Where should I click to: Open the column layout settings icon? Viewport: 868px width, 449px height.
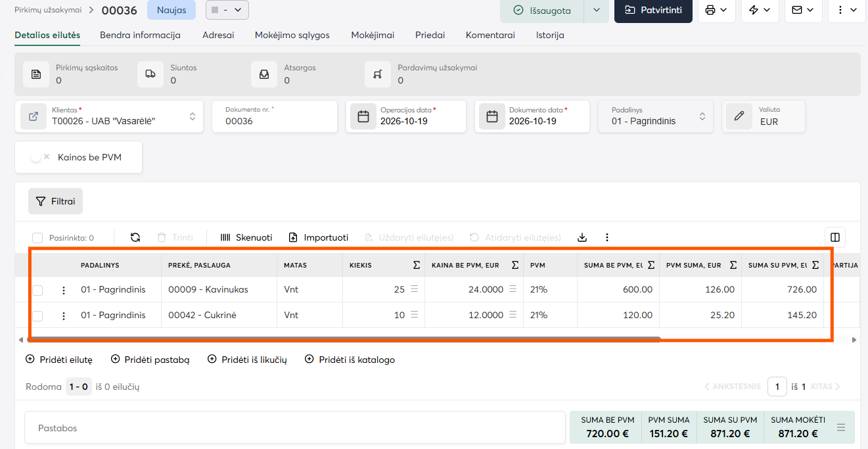coord(835,237)
